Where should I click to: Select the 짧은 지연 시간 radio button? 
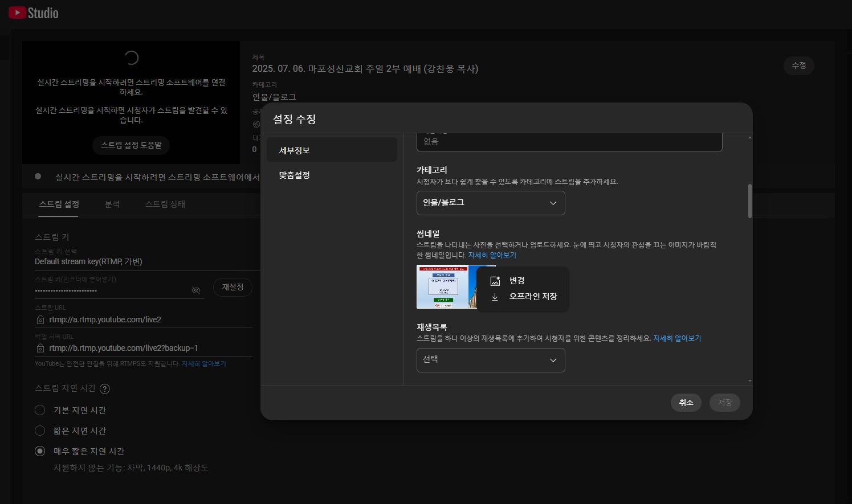40,431
